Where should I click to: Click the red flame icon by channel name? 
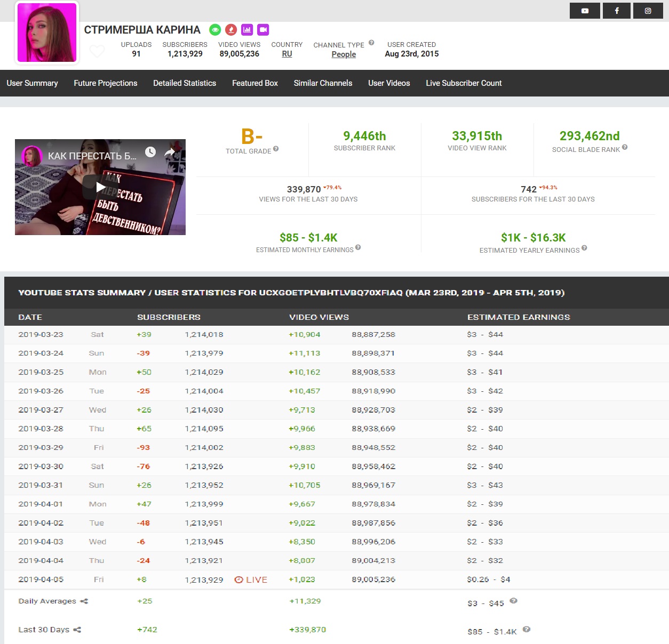click(231, 30)
